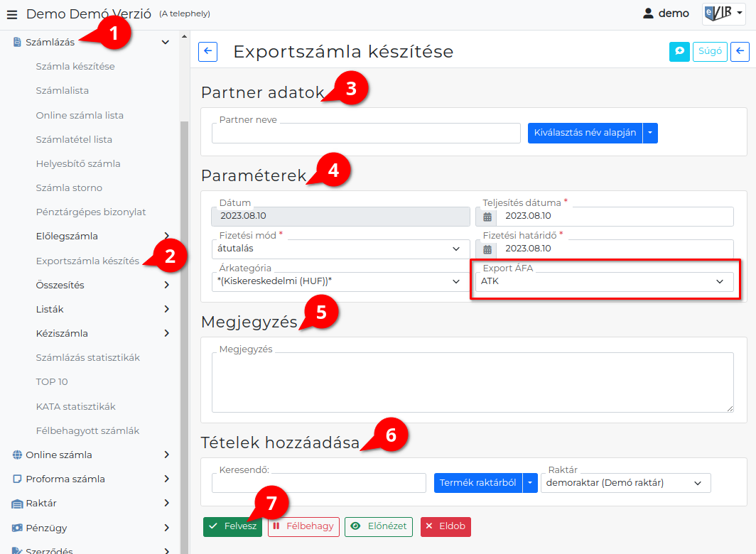Open the Fizetési mód dropdown

(x=340, y=249)
